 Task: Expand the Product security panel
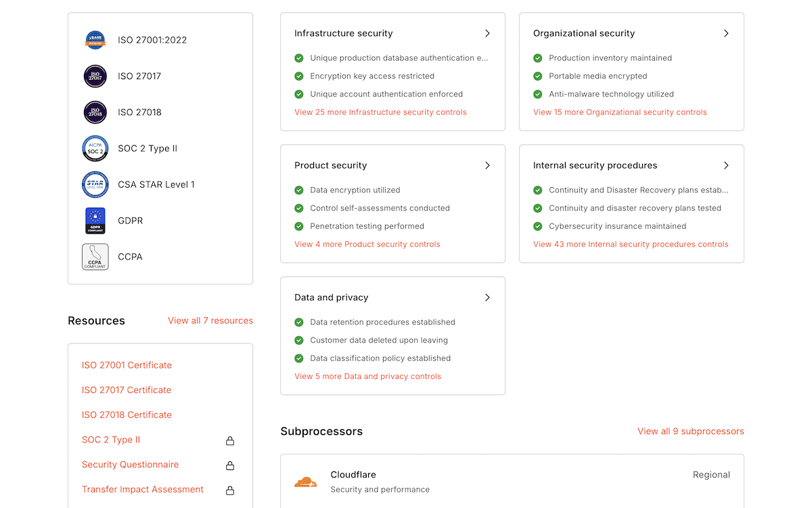[487, 165]
